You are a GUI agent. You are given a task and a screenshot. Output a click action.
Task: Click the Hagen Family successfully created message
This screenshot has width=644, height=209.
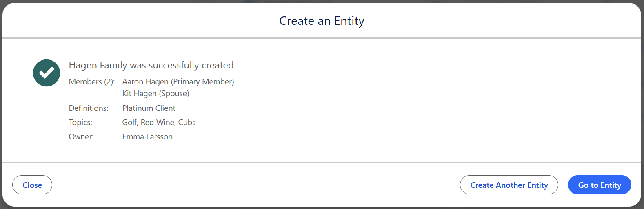[151, 65]
